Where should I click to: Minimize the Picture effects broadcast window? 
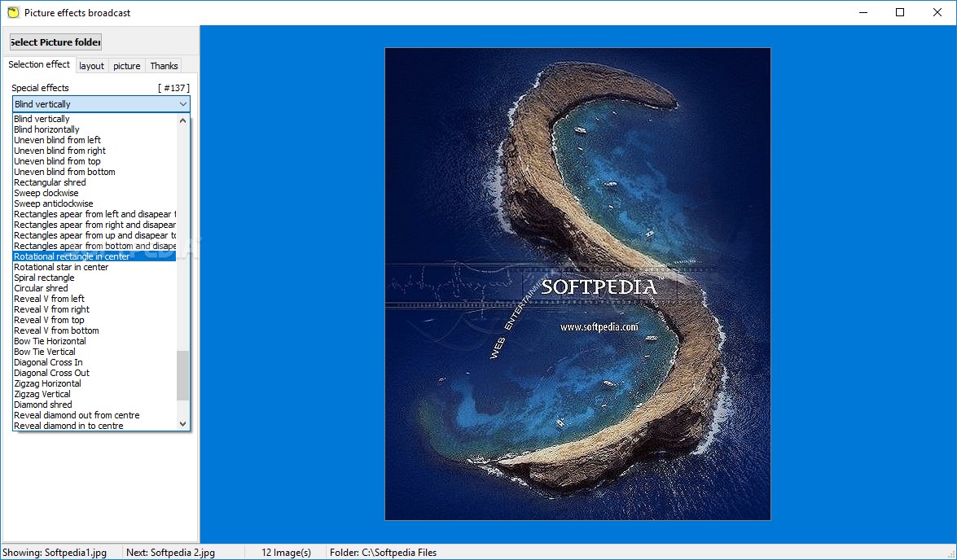tap(863, 12)
